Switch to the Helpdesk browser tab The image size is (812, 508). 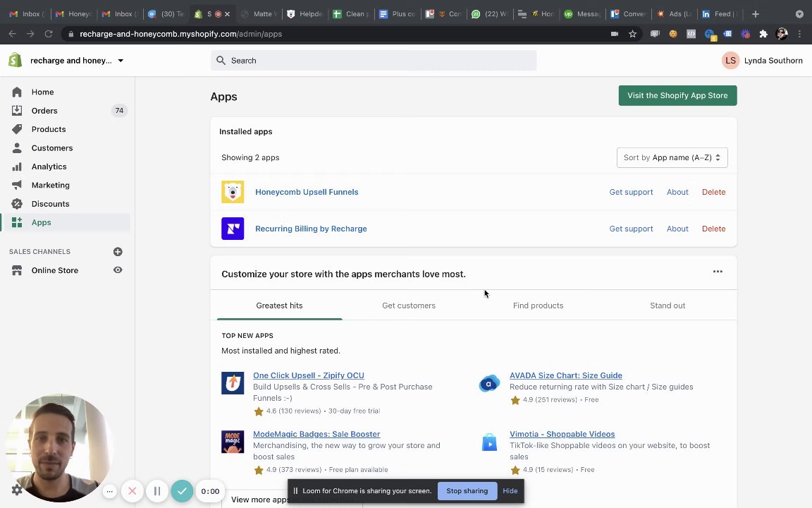click(304, 14)
